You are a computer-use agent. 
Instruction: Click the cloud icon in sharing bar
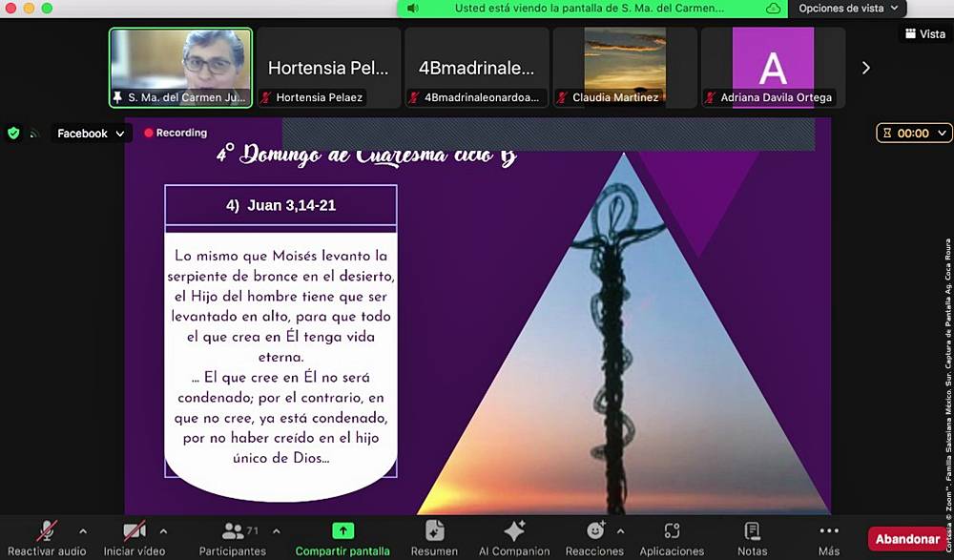[x=773, y=9]
